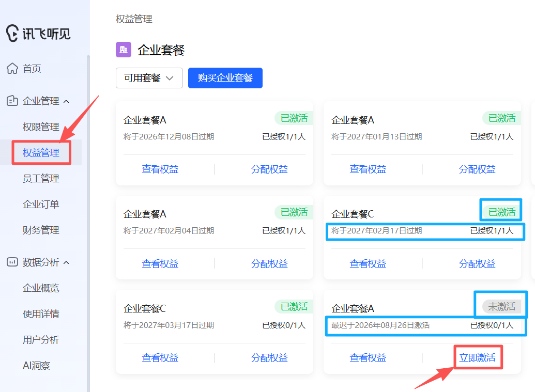Click the 购买企业套餐 button
The height and width of the screenshot is (392, 535).
[225, 77]
